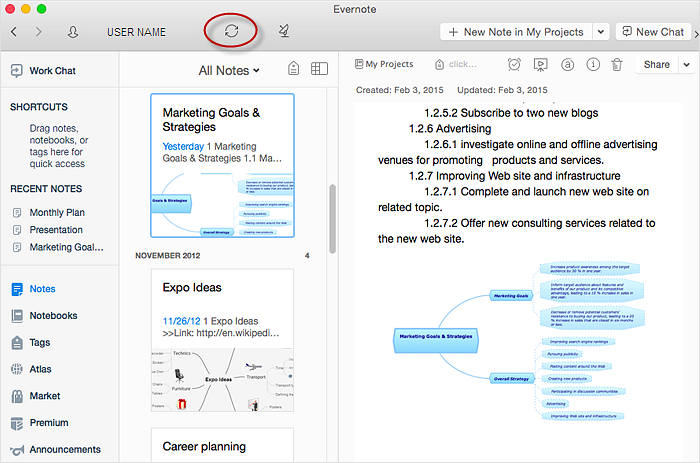
Task: Click the reminders list icon
Action: click(x=293, y=68)
